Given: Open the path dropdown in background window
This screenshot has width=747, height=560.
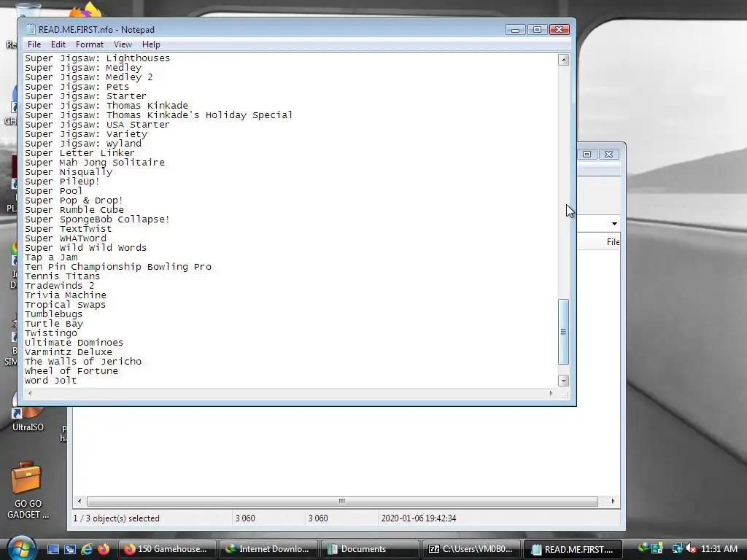Looking at the screenshot, I should pos(614,223).
